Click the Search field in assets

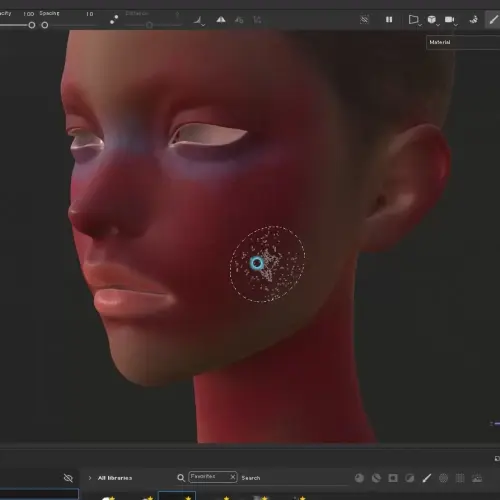point(293,478)
